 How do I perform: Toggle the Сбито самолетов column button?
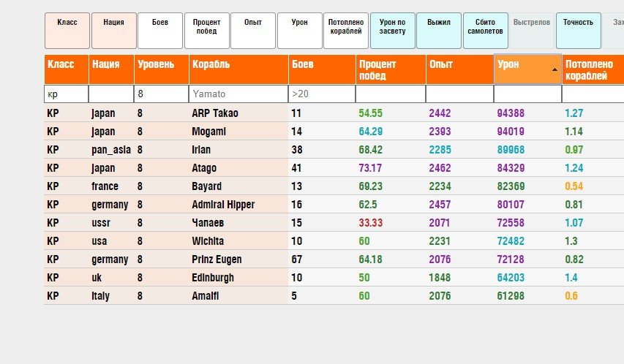point(486,31)
